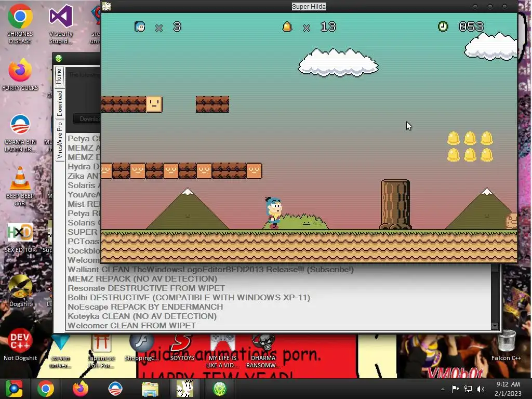Screen dimensions: 532x399
Task: Switch to the Home tab in VirusWire
Action: (x=59, y=77)
